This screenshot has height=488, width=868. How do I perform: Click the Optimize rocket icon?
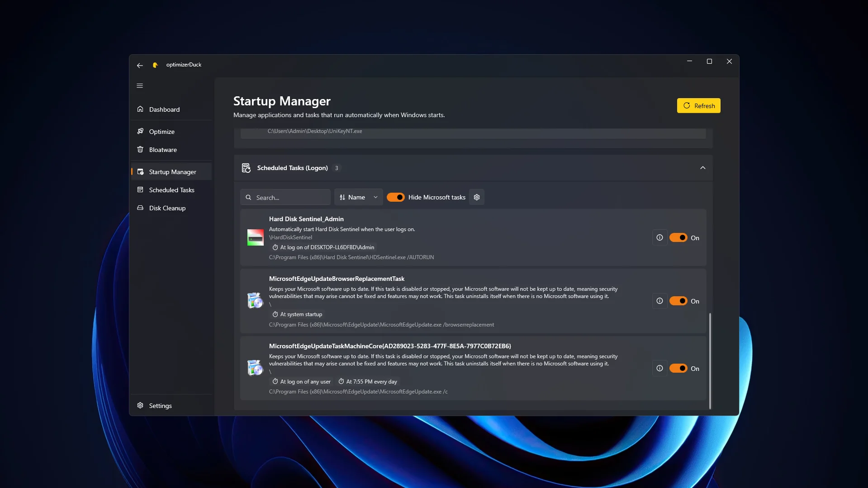coord(140,131)
